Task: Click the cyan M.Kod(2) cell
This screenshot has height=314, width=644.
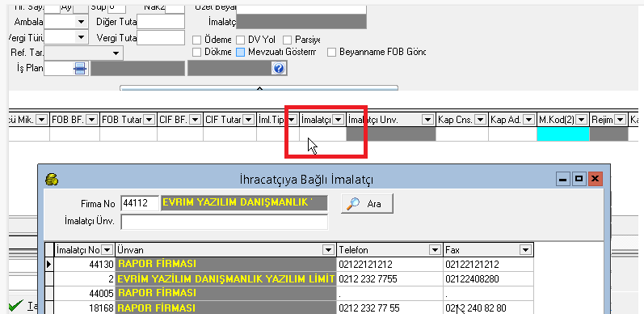Action: click(x=562, y=134)
